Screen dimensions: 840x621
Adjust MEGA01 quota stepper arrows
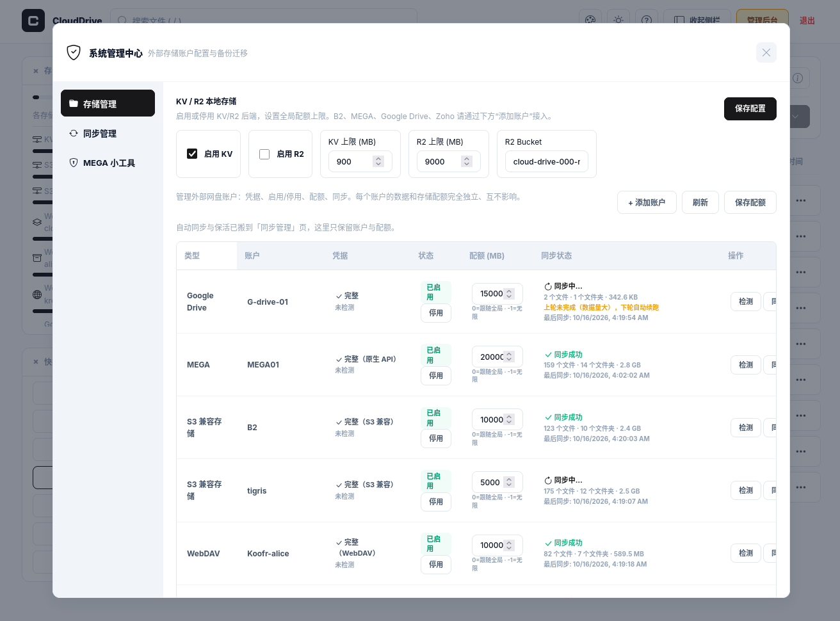(509, 357)
